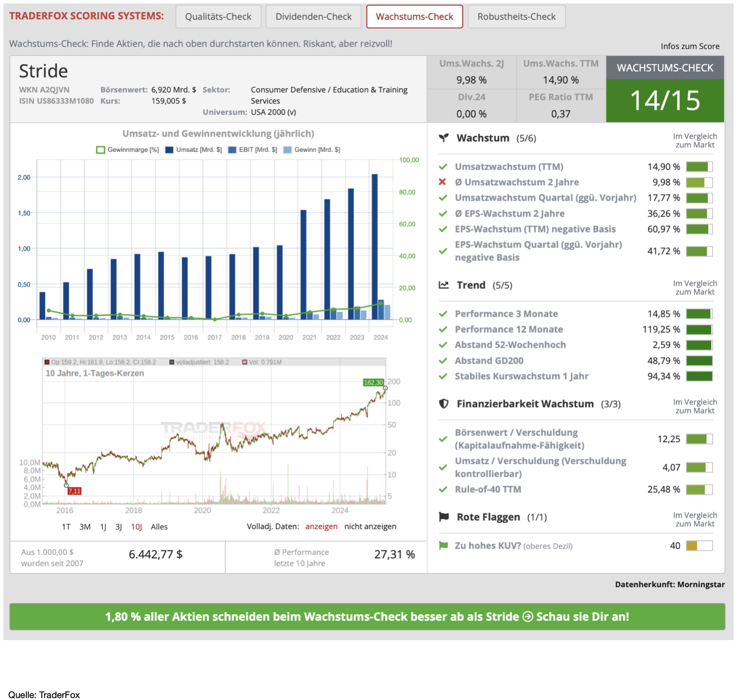Toggle Gewinnmarge [%] legend entry

point(128,150)
